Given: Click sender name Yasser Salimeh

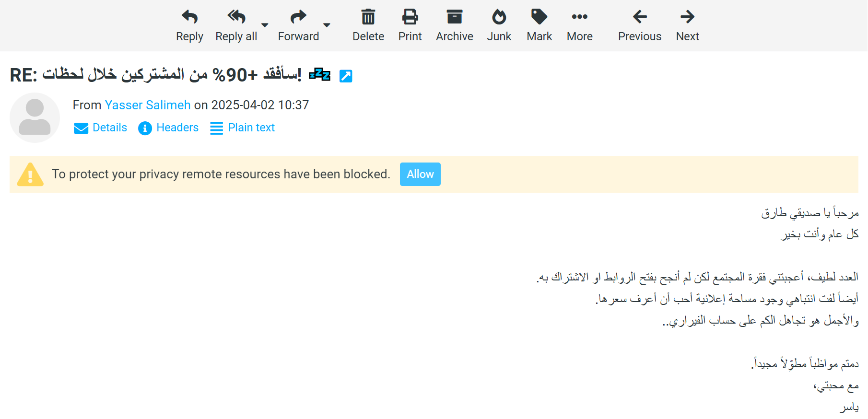Looking at the screenshot, I should click(x=148, y=105).
